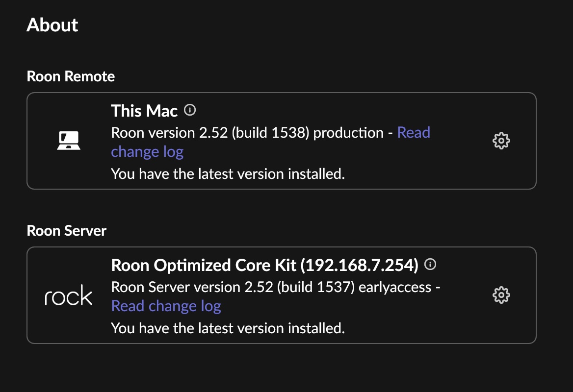Select the computer device icon in Roon Remote card

point(68,140)
